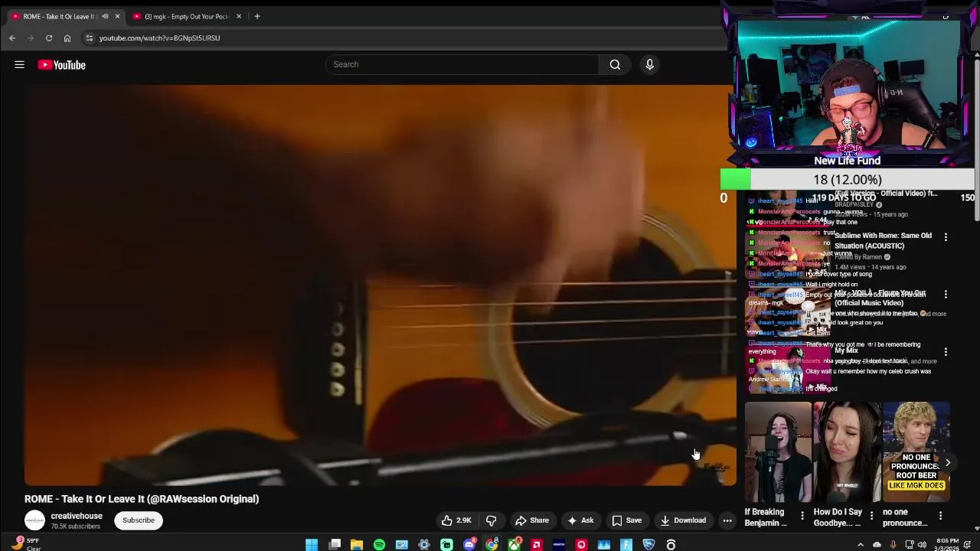Open the creativehouse channel avatar
This screenshot has width=980, height=551.
pos(34,520)
